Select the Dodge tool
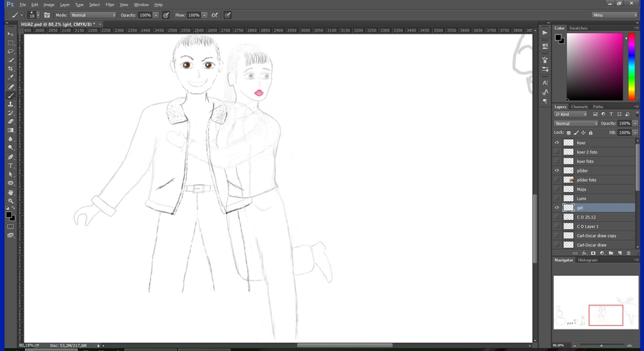Viewport: 644px width, 351px height. [x=11, y=148]
